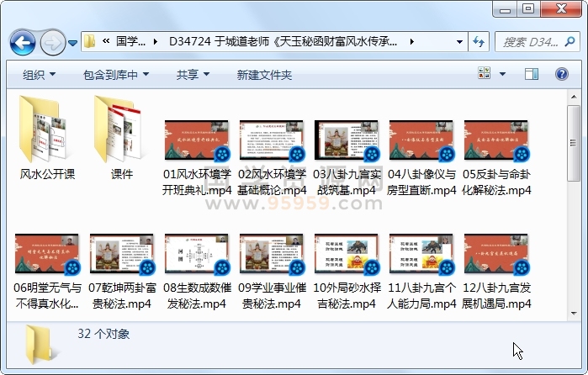588x375 pixels.
Task: Click file name 06明堂无气与不得真水化...
Action: point(47,295)
